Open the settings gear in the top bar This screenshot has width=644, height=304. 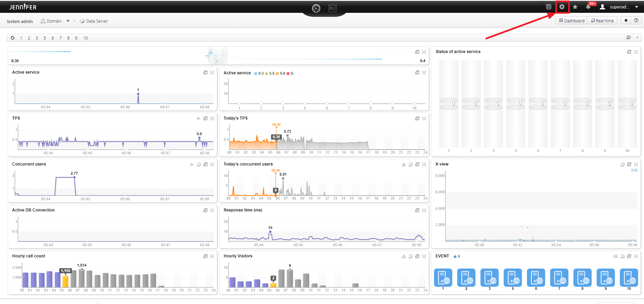coord(562,7)
